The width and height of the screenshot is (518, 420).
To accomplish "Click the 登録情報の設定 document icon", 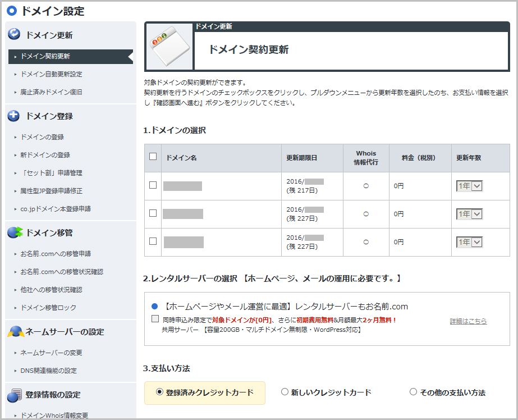I will (15, 395).
